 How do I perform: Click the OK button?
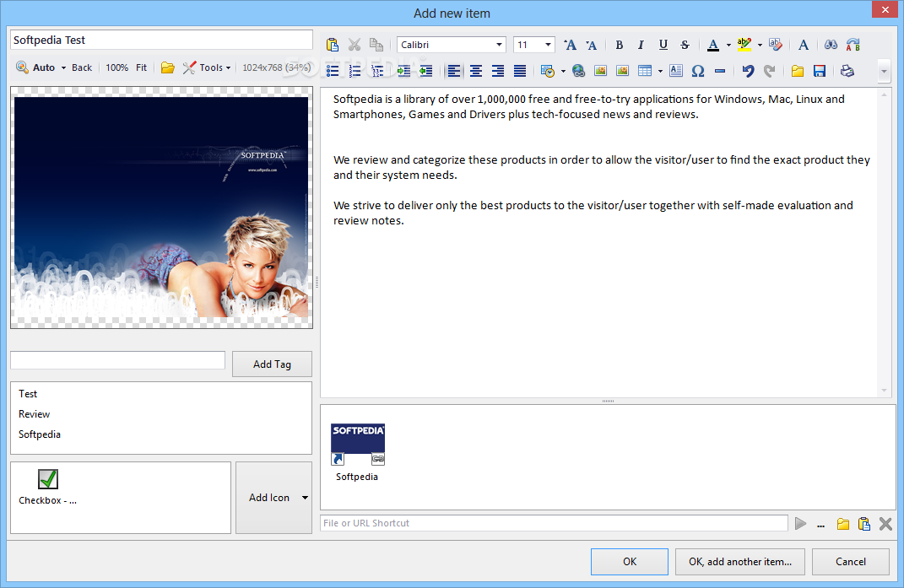(630, 562)
